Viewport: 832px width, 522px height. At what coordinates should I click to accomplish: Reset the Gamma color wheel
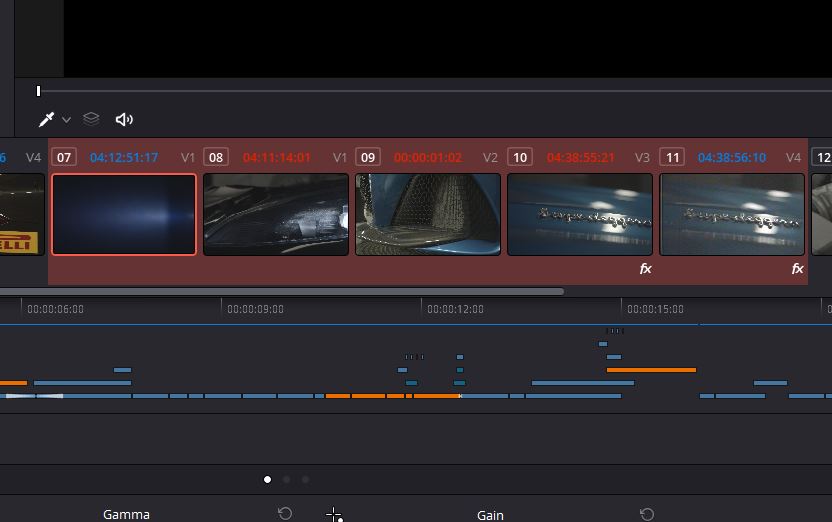coord(285,514)
